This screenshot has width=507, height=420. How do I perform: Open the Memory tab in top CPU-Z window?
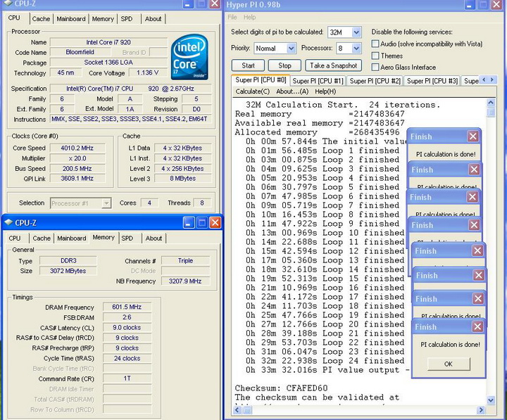tap(103, 19)
